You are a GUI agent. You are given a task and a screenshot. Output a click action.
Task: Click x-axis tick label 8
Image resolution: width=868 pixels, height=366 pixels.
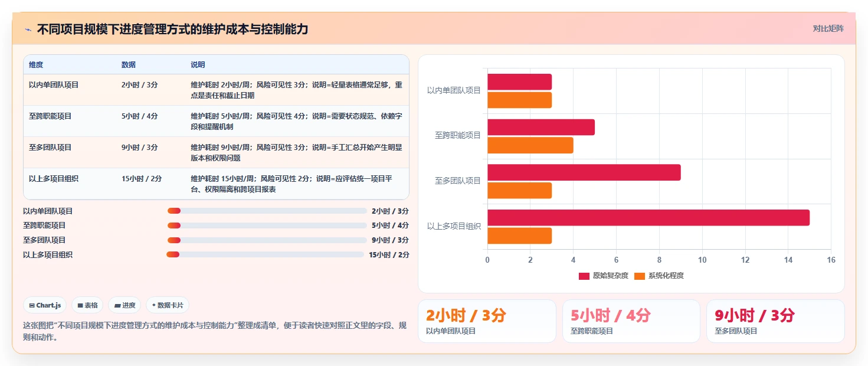[659, 260]
